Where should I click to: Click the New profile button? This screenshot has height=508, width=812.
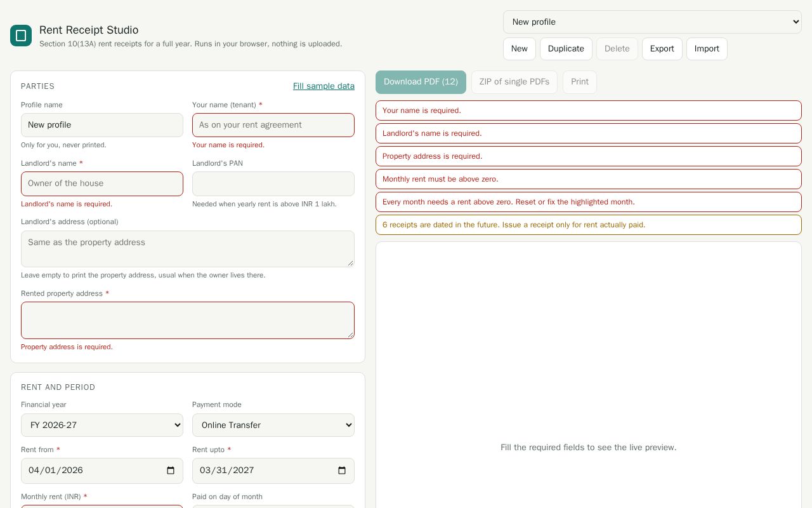(520, 49)
